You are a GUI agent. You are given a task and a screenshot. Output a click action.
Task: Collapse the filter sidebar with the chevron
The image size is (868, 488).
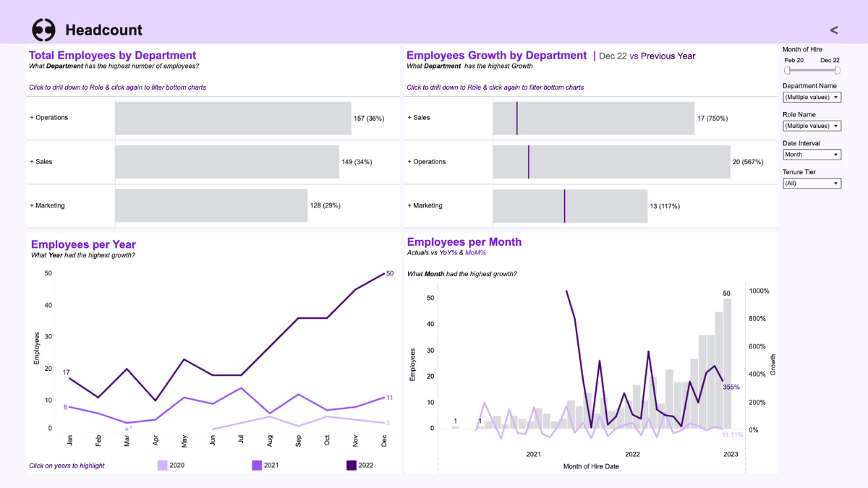click(x=833, y=30)
